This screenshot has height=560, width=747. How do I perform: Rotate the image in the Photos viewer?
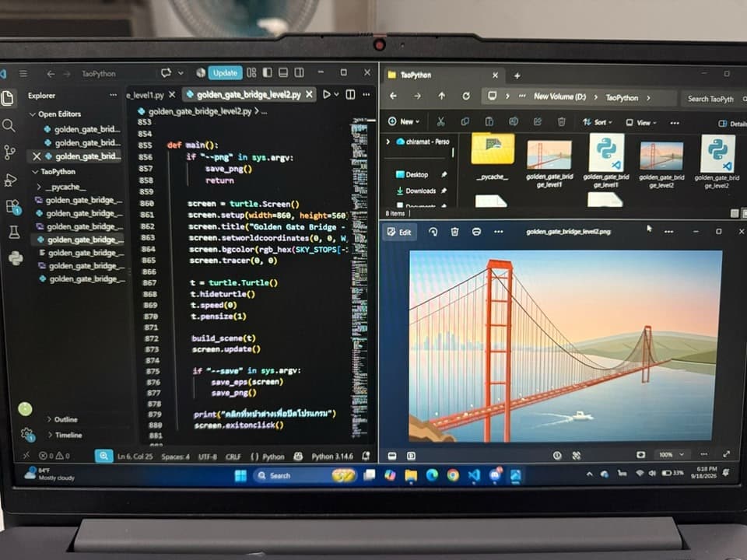(433, 232)
